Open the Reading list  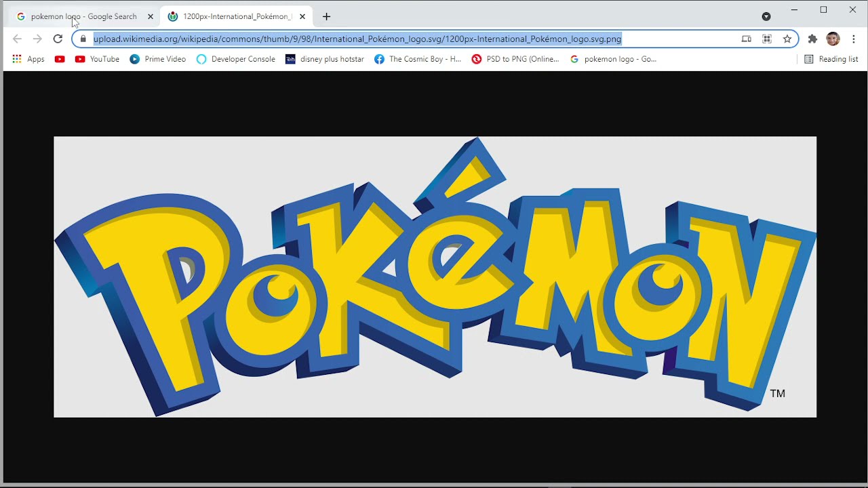coord(831,59)
